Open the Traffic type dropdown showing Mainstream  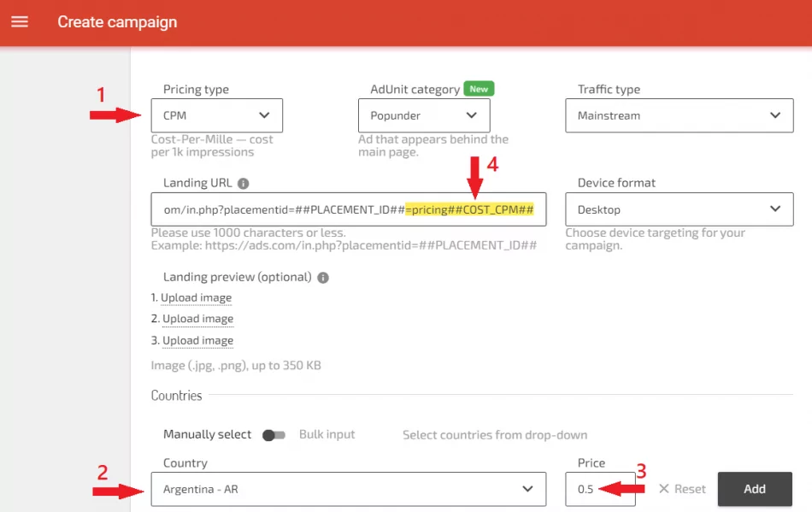pyautogui.click(x=679, y=115)
